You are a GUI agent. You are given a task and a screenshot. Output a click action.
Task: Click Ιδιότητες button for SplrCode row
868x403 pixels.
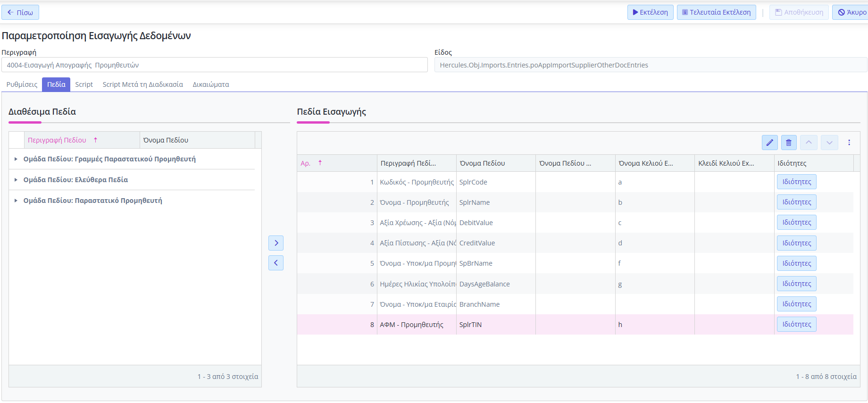click(x=796, y=182)
